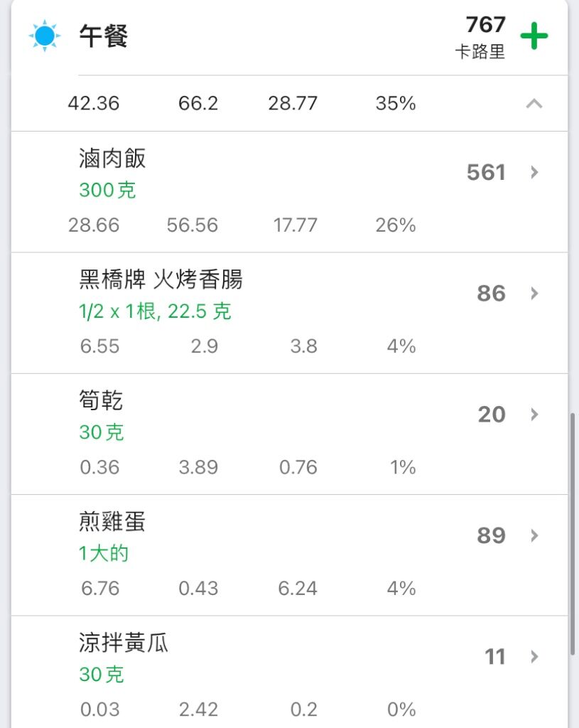Open 筍乾 details arrow

[x=534, y=414]
